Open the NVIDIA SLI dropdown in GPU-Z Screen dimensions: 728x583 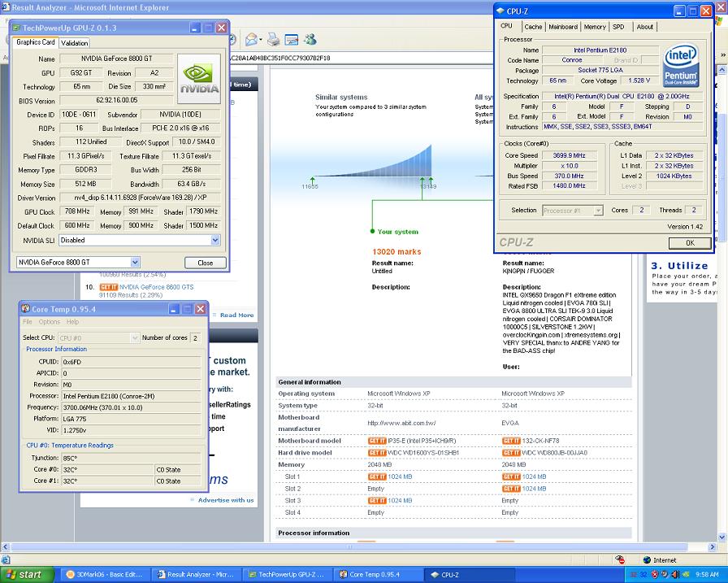point(215,240)
